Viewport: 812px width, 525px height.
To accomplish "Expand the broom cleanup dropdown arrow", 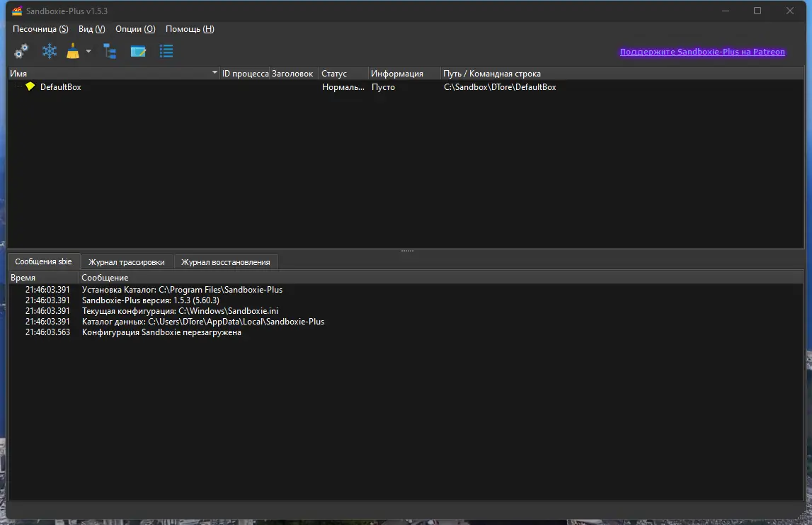I will [88, 51].
